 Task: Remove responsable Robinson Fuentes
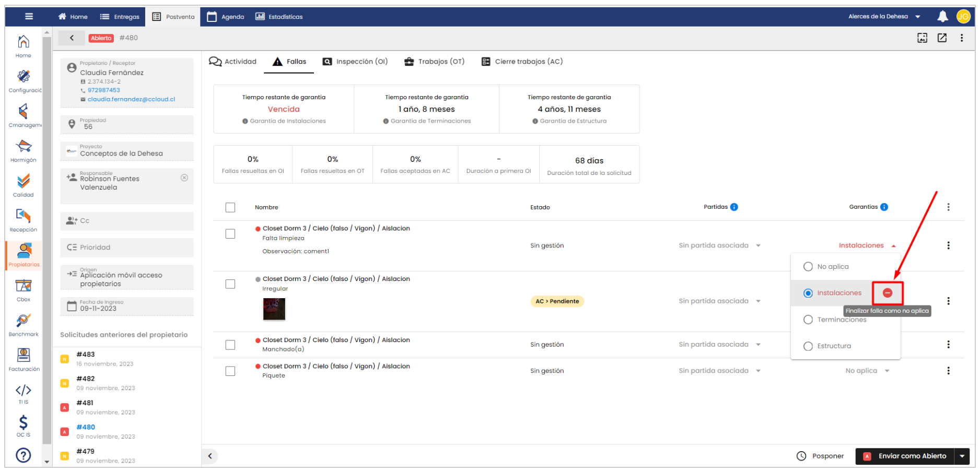(x=184, y=178)
